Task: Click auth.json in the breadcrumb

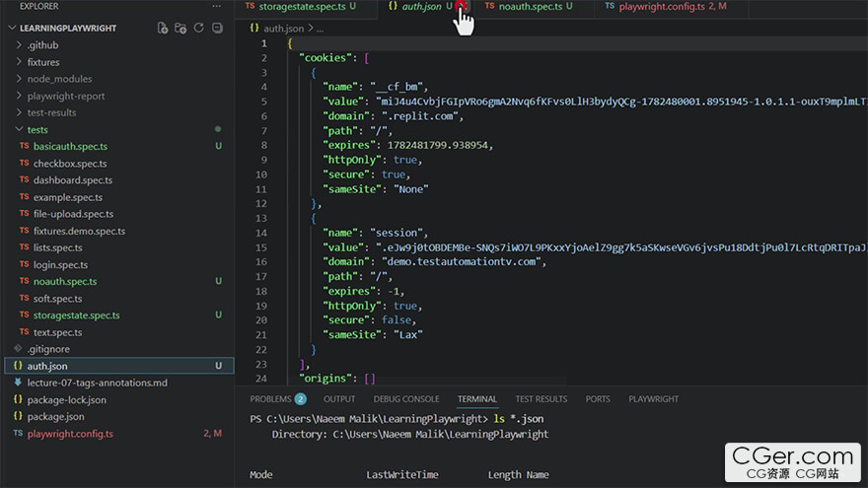Action: point(283,29)
